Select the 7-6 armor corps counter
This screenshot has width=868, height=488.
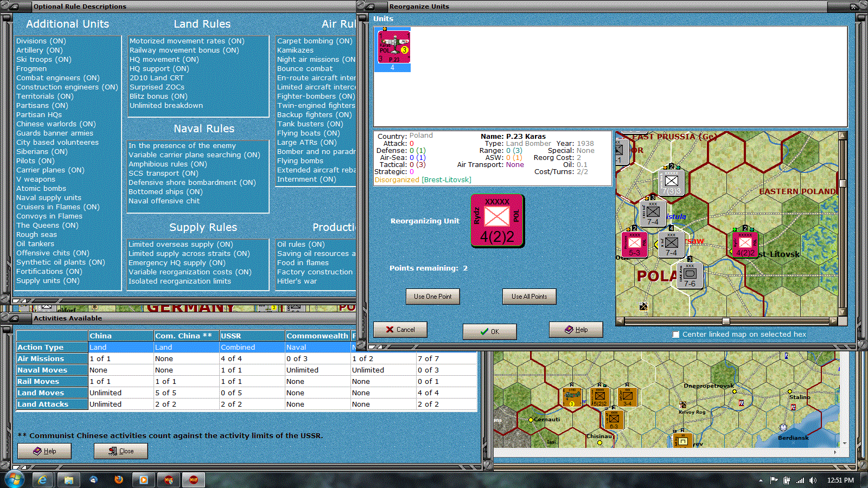click(x=690, y=276)
